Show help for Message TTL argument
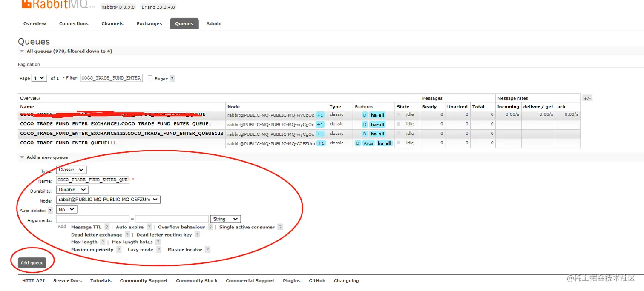 [x=107, y=227]
